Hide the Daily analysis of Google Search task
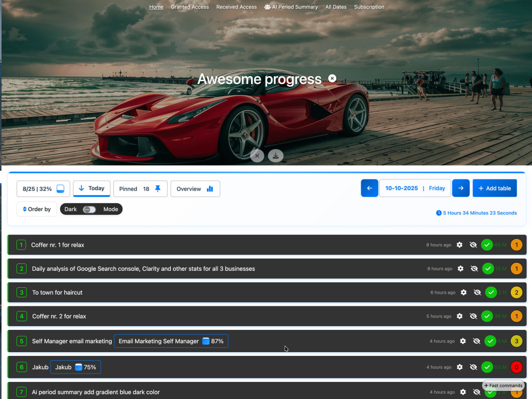532x399 pixels. pos(474,268)
